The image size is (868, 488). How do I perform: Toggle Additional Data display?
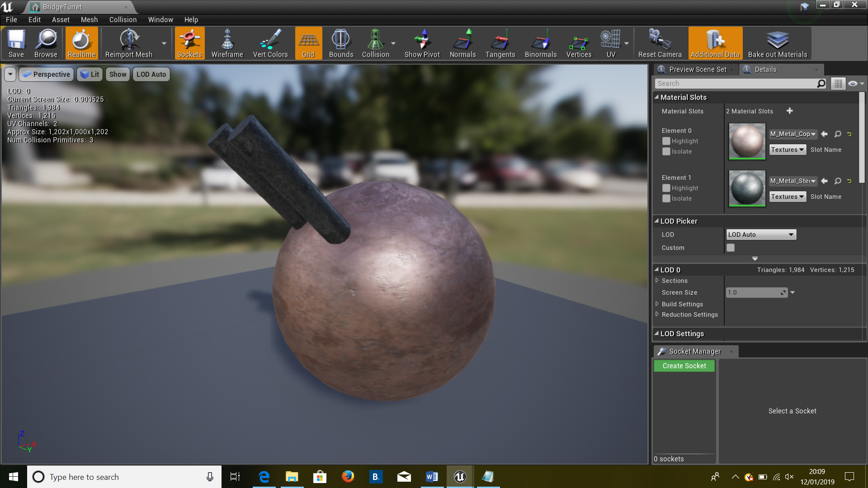(x=715, y=43)
